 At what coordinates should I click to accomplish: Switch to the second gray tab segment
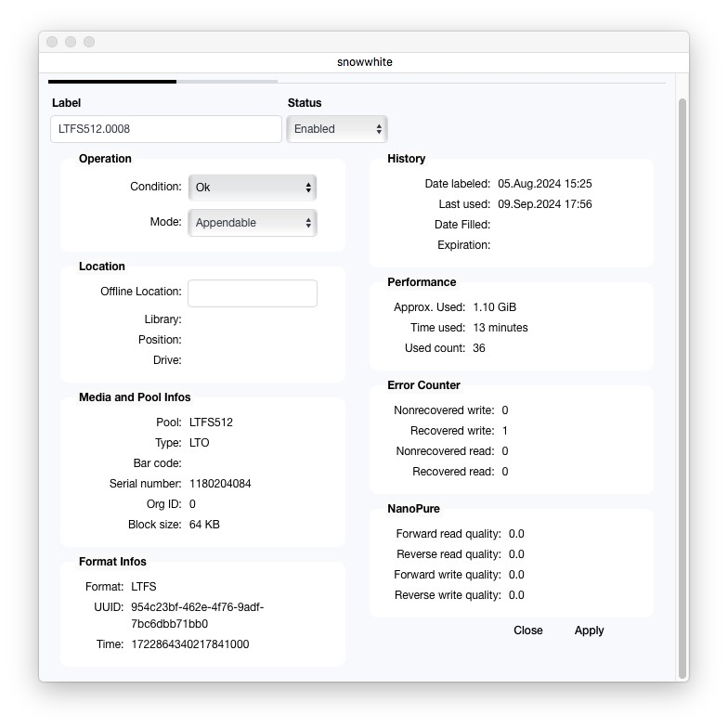pos(227,82)
